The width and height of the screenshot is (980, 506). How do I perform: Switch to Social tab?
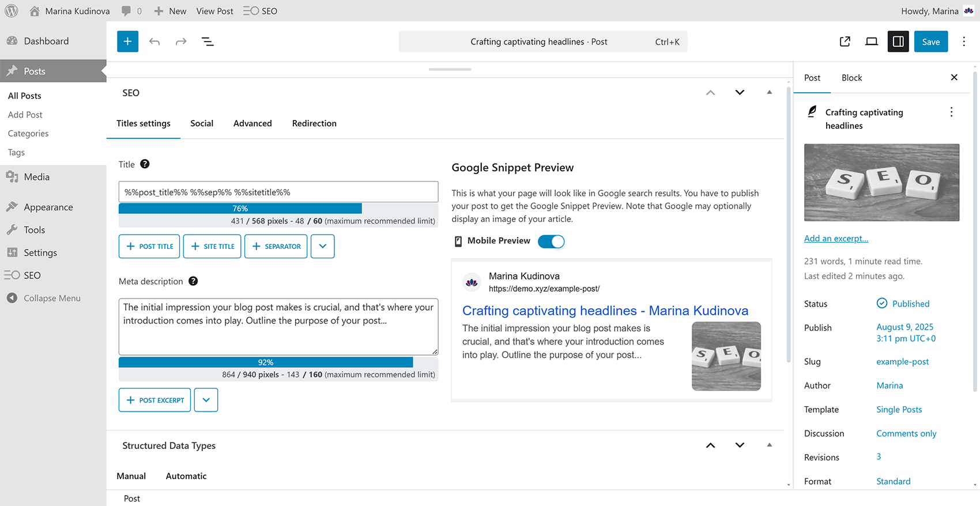(x=202, y=123)
